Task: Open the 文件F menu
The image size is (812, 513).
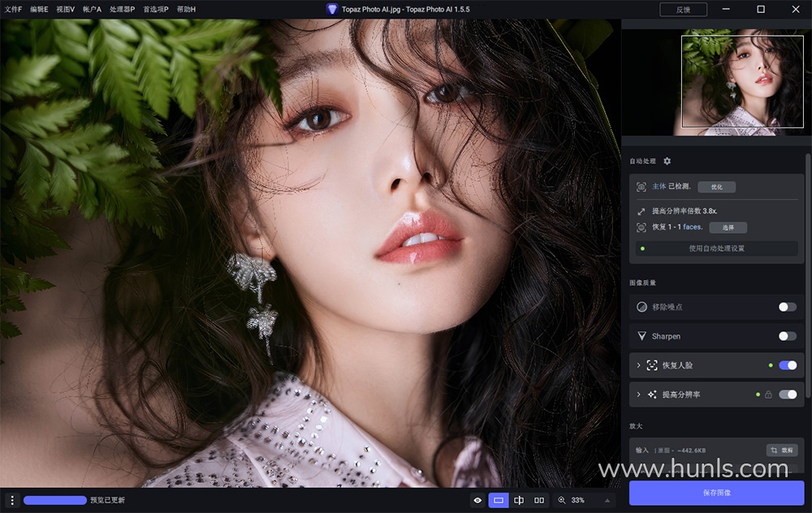Action: 13,9
